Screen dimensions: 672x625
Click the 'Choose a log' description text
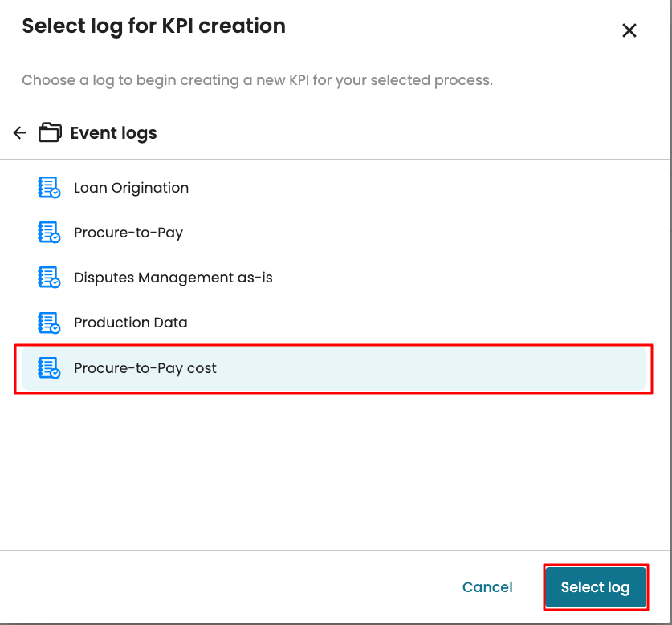coord(257,80)
